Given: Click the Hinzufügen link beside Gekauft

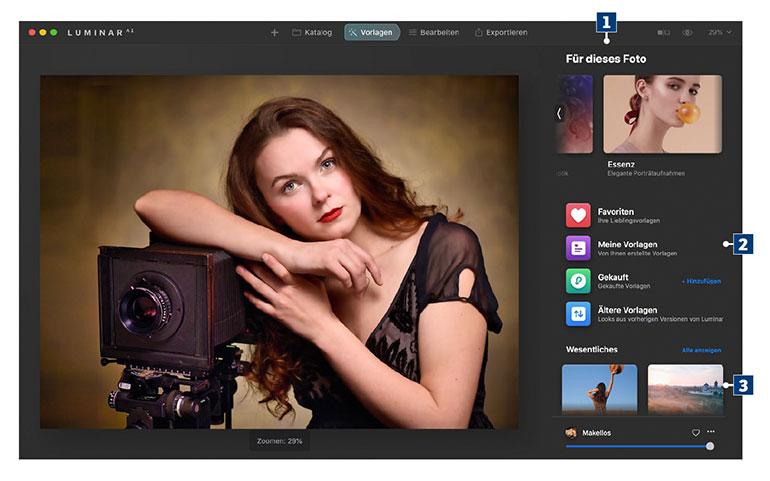Looking at the screenshot, I should [701, 282].
